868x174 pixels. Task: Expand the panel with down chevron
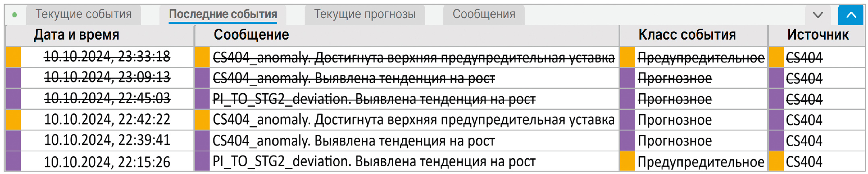pyautogui.click(x=818, y=15)
